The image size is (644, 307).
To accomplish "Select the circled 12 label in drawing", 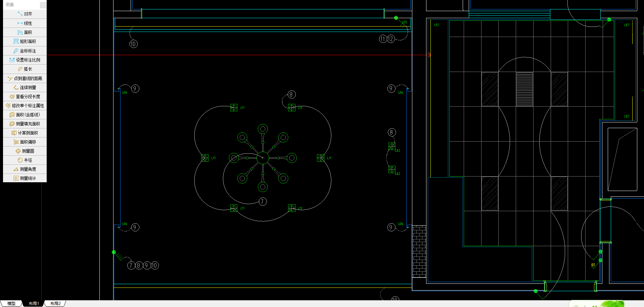I will pyautogui.click(x=391, y=39).
